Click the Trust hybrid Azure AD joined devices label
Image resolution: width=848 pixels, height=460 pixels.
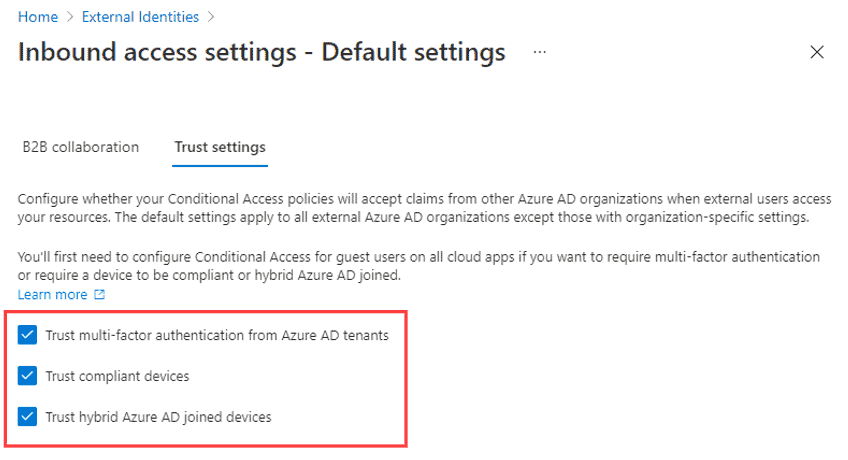[158, 417]
